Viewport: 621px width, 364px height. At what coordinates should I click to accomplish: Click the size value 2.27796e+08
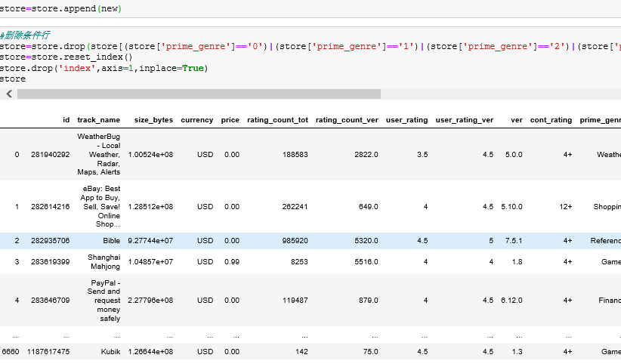click(x=150, y=301)
